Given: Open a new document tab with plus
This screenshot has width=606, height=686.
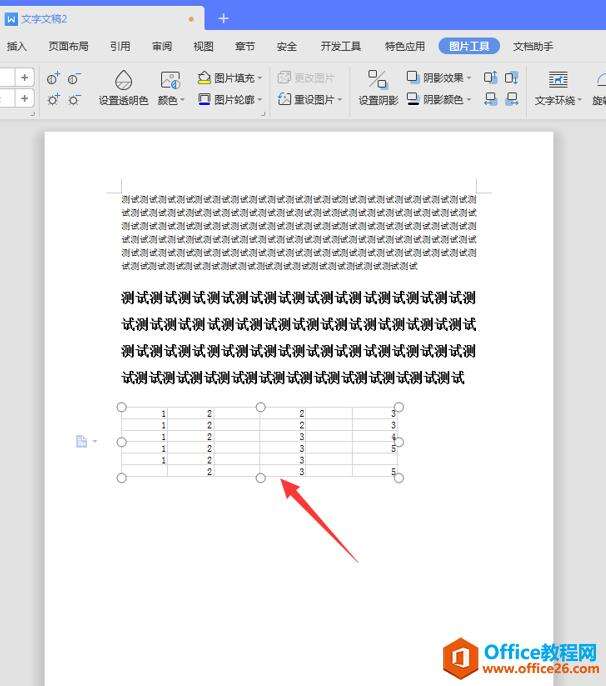Looking at the screenshot, I should click(223, 18).
